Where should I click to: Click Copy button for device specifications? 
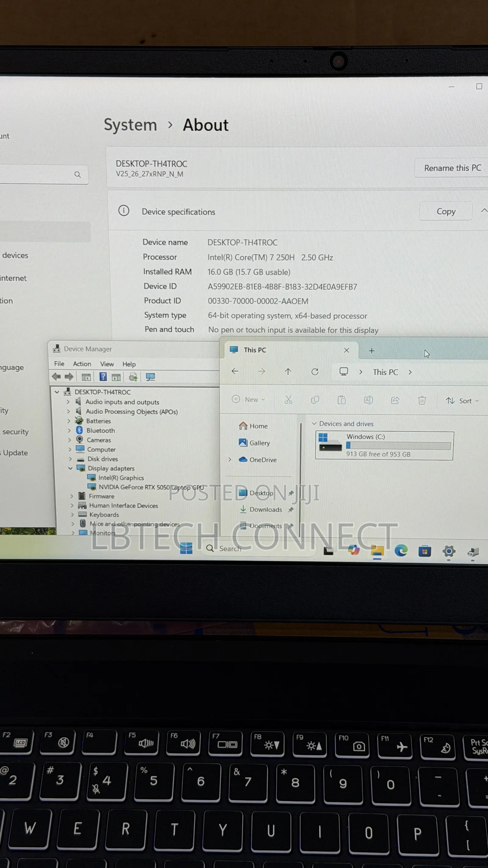point(446,211)
